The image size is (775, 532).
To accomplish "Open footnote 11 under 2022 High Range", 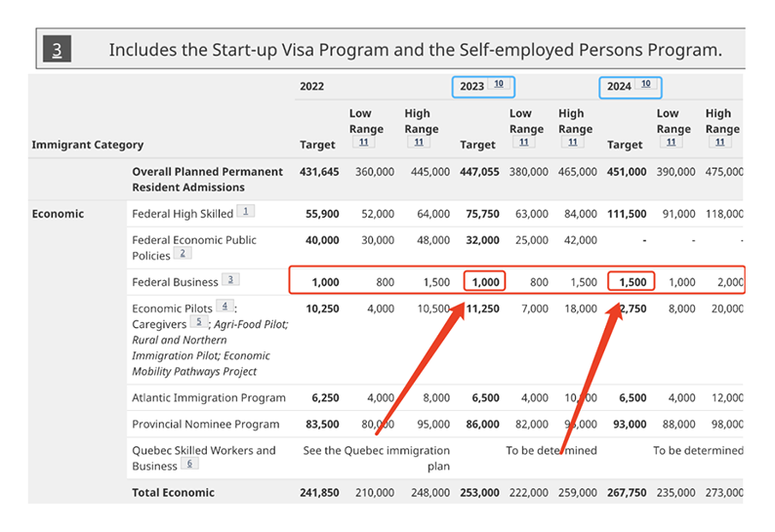I will pos(419,143).
